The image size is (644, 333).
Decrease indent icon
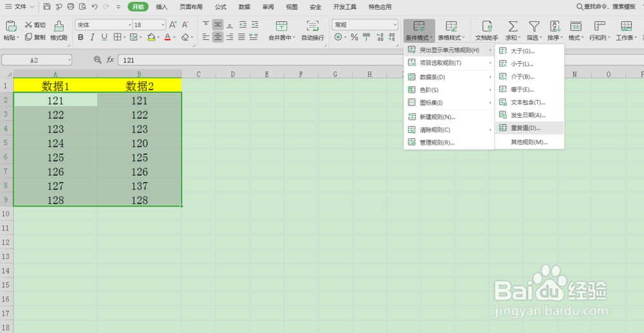pyautogui.click(x=243, y=24)
